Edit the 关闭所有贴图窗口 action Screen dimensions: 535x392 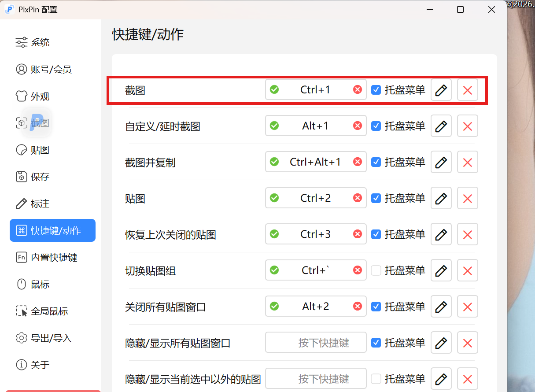click(x=441, y=307)
